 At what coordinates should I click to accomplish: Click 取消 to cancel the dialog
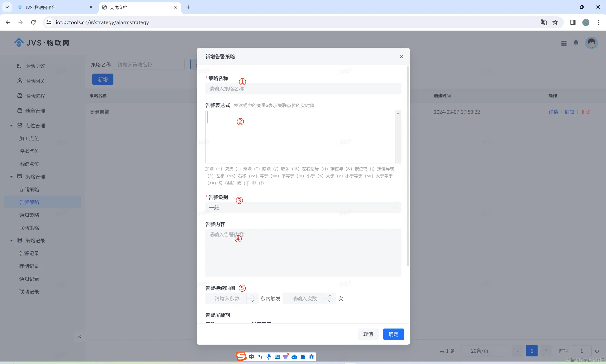click(x=368, y=334)
